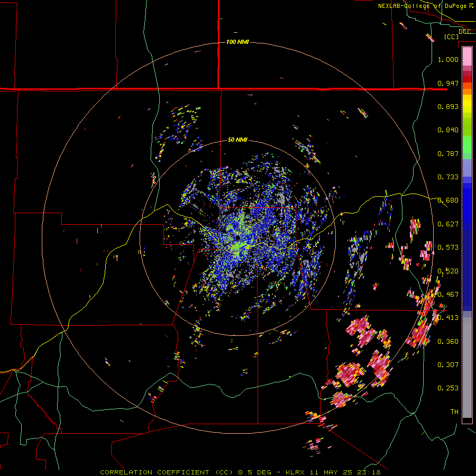476x476 pixels.
Task: Pick the bright green swatch beside 0.787
Action: [467, 145]
